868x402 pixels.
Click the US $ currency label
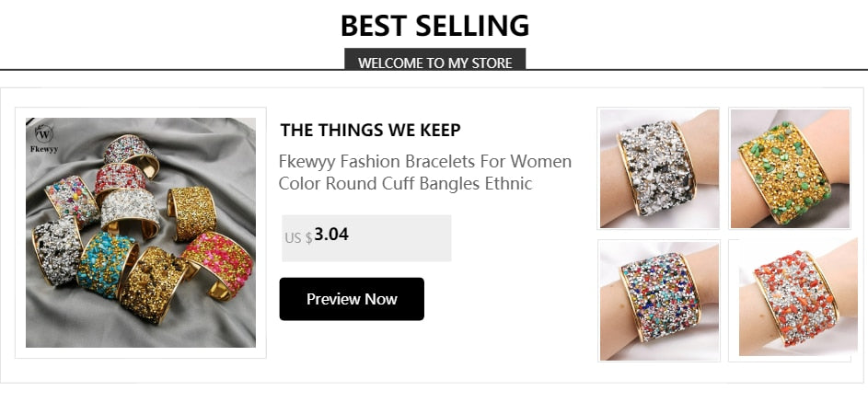coord(297,238)
